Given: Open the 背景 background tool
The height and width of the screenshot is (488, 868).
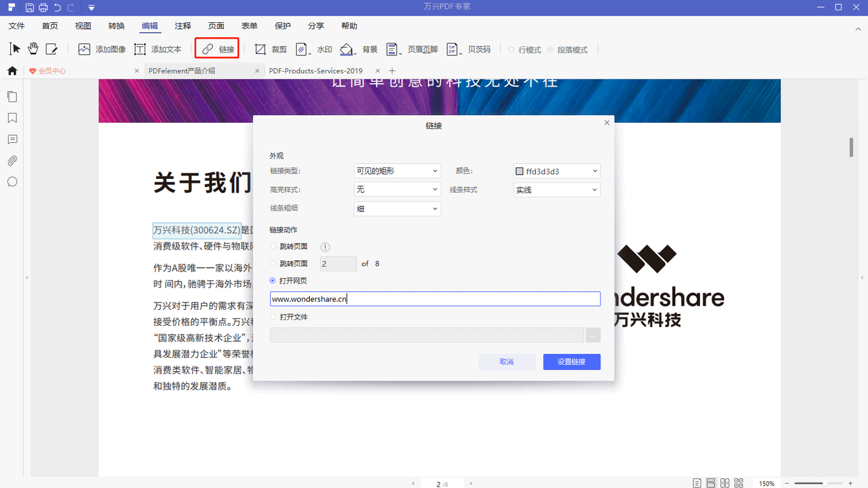Looking at the screenshot, I should pos(359,49).
